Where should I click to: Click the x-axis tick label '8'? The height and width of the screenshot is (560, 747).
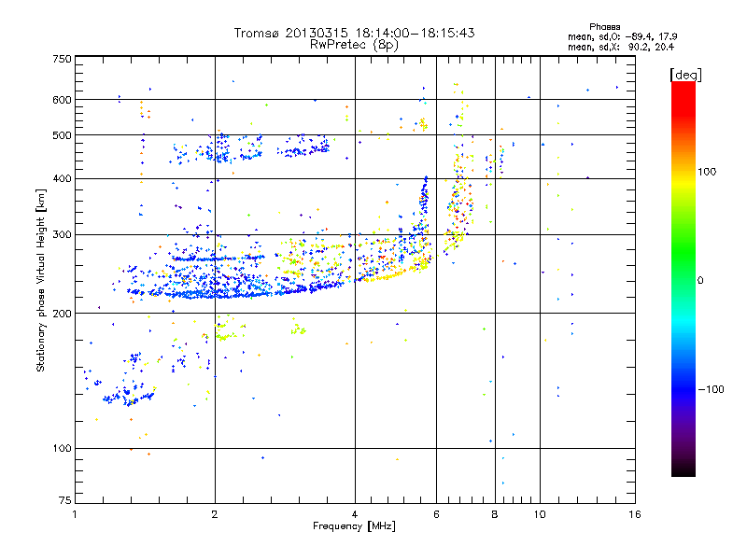tap(495, 514)
